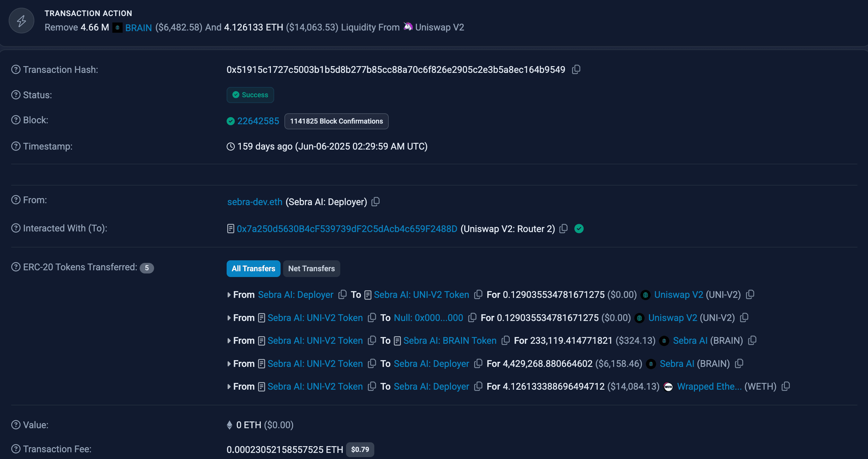868x459 pixels.
Task: Click the ERC-20 transfers count badge 5
Action: pos(147,268)
